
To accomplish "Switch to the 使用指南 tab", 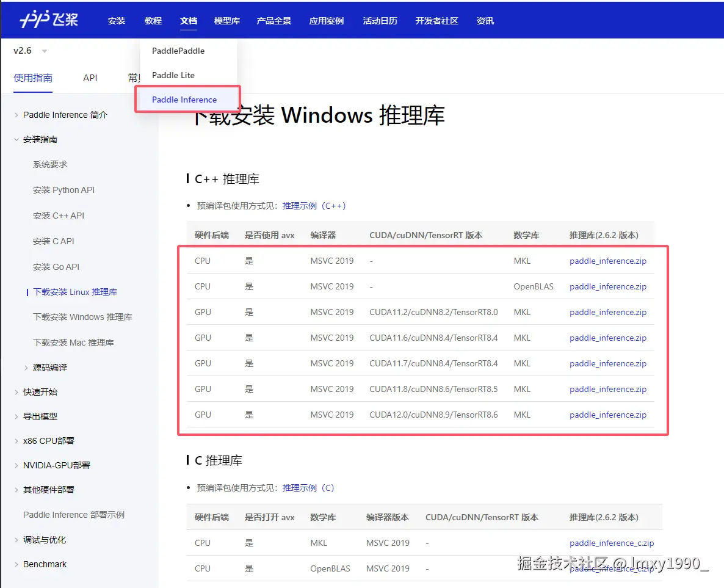I will [33, 78].
